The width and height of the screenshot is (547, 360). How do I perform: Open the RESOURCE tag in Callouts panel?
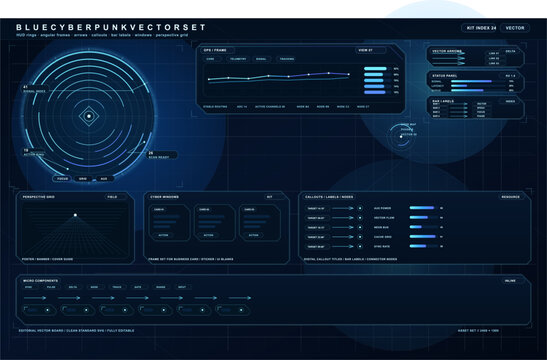tap(511, 197)
